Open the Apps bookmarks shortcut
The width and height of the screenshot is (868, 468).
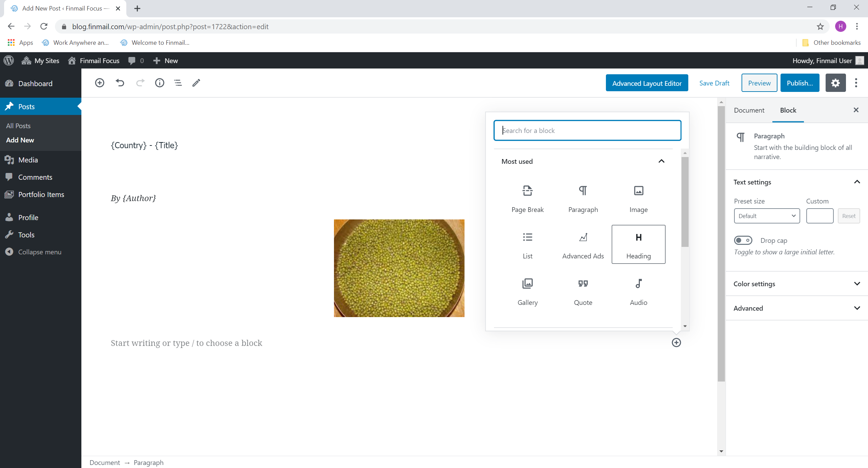coord(20,42)
